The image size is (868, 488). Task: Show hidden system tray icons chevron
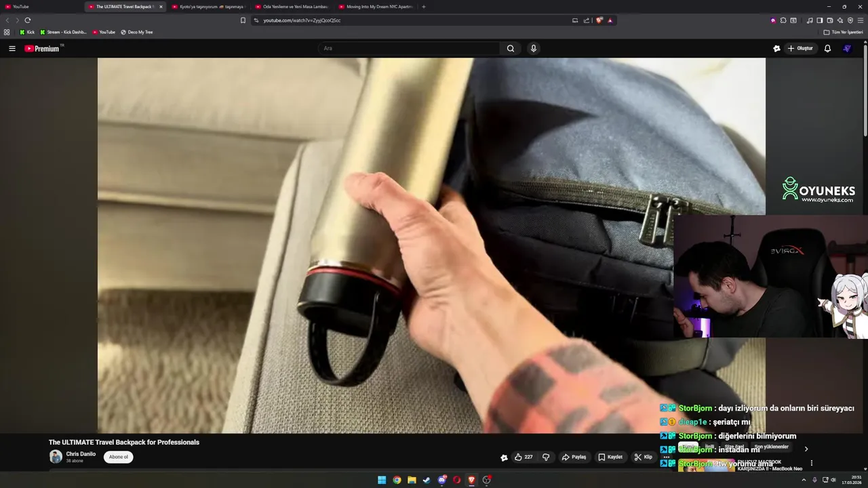(804, 480)
